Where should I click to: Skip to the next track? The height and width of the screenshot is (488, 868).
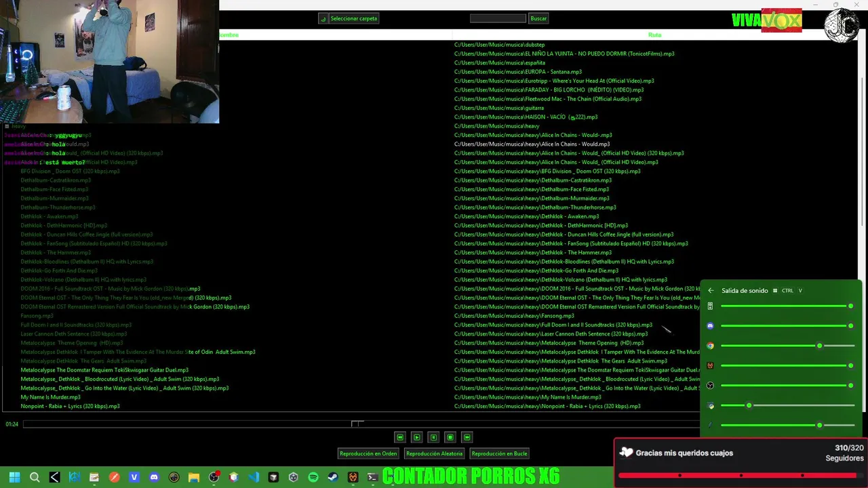pyautogui.click(x=467, y=437)
